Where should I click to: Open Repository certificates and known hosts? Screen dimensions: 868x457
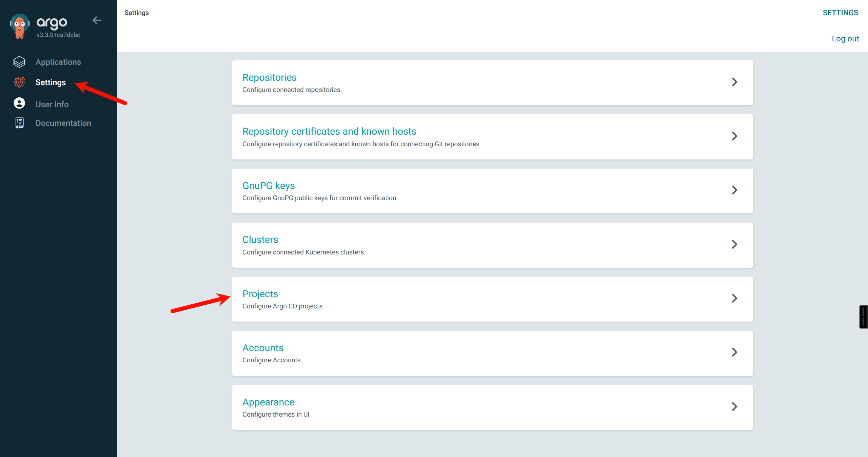329,131
